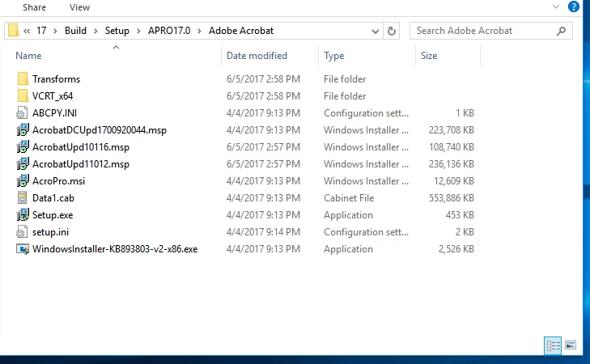The width and height of the screenshot is (590, 364).
Task: Click the WindowsInstaller-KB893803-v2-x86.exe file name
Action: (115, 249)
